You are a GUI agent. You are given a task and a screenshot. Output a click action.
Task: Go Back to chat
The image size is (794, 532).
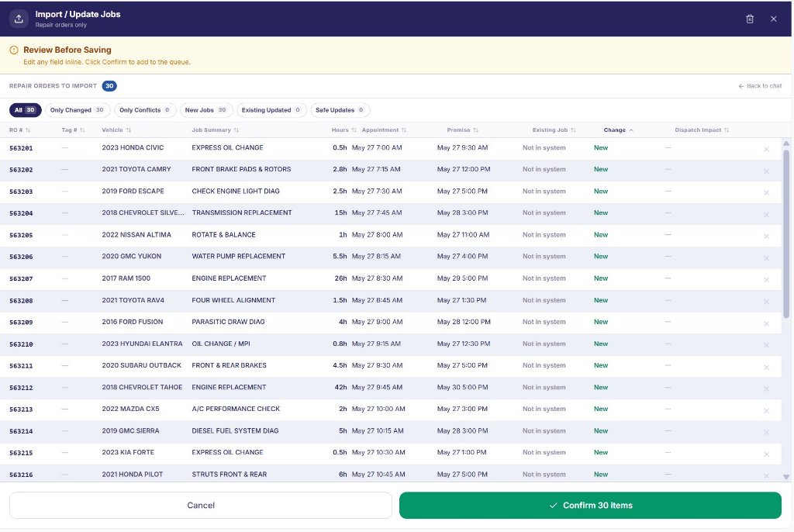pos(760,86)
